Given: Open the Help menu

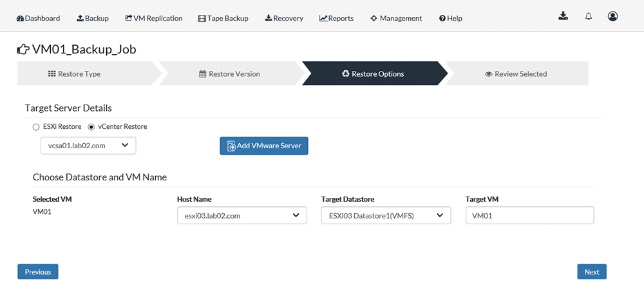Looking at the screenshot, I should (451, 18).
